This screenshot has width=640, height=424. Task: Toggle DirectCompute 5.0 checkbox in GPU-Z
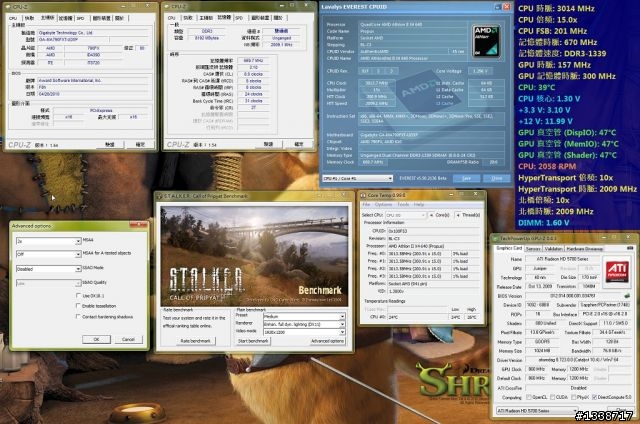594,397
